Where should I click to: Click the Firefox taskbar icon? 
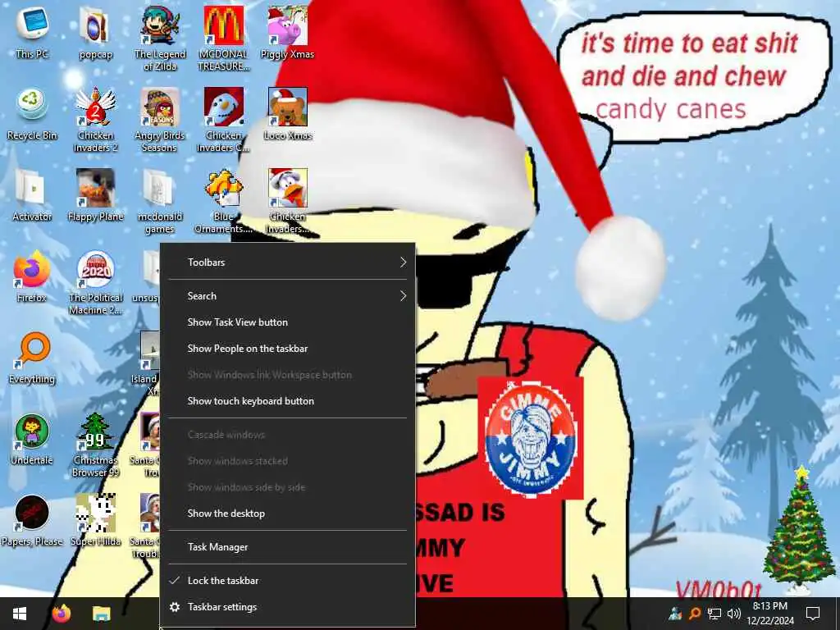click(61, 614)
